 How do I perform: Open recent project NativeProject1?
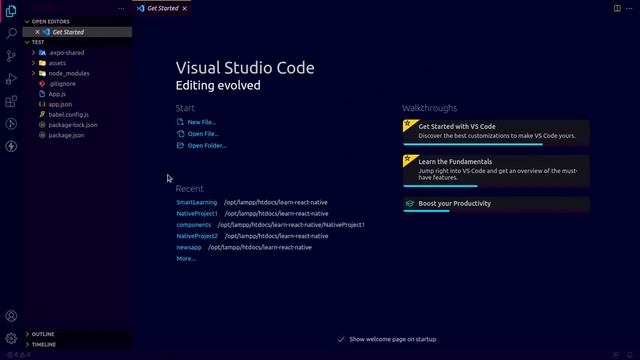pyautogui.click(x=197, y=213)
